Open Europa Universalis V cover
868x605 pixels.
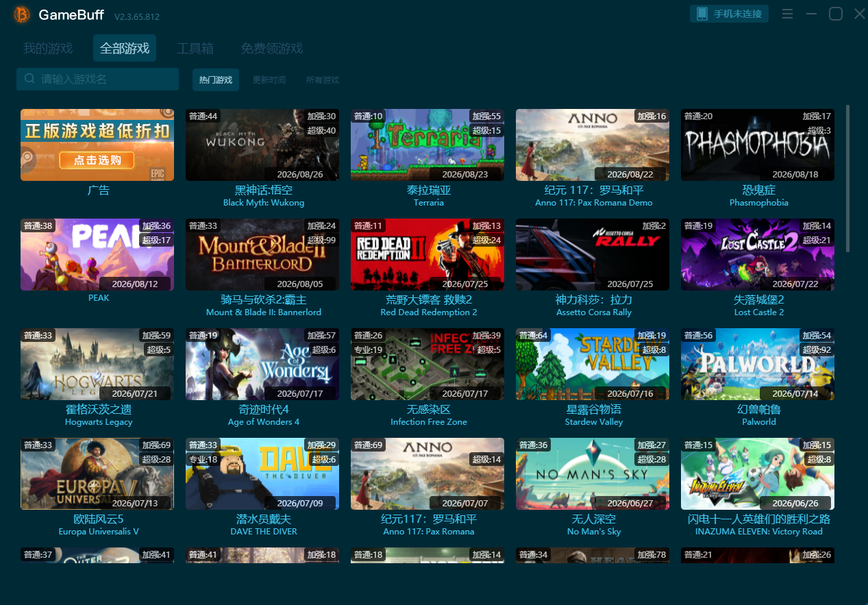pyautogui.click(x=97, y=473)
